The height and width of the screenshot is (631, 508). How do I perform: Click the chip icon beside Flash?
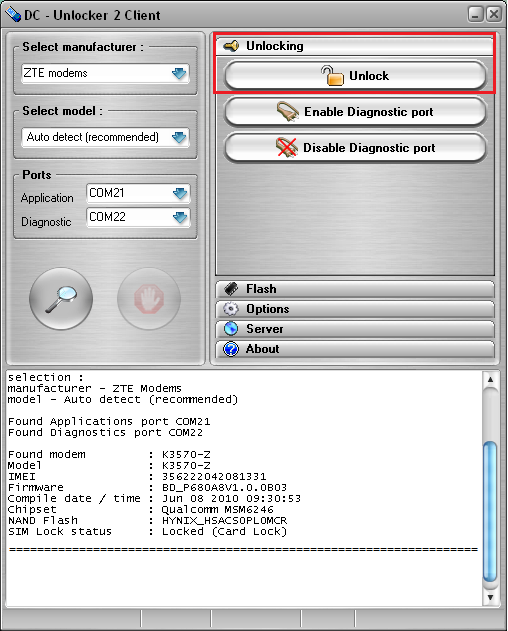(231, 289)
